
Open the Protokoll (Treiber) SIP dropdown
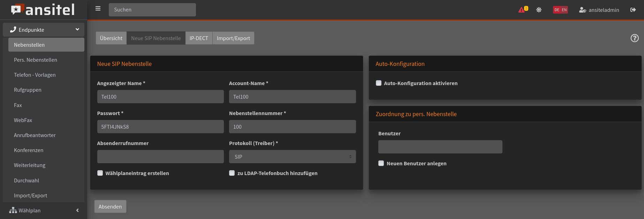(x=292, y=157)
